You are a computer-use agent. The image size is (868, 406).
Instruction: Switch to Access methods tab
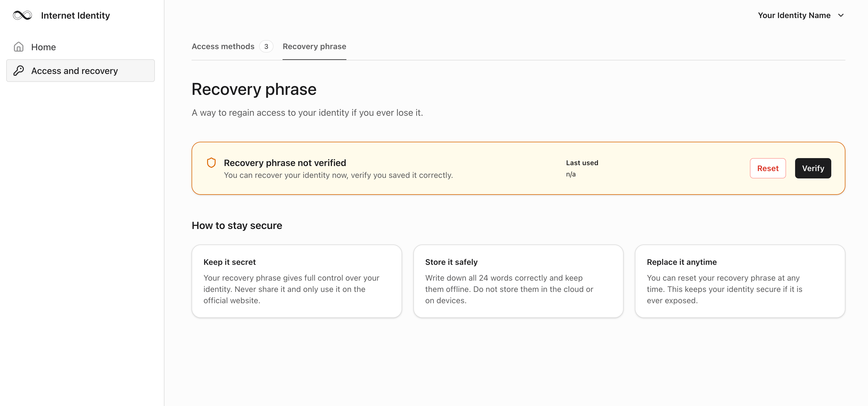tap(223, 47)
